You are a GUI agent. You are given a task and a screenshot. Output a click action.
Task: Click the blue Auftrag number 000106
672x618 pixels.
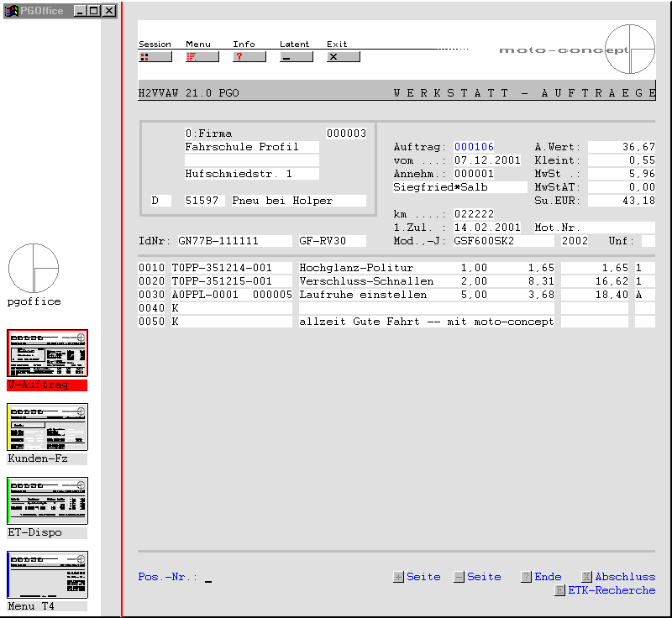coord(474,147)
